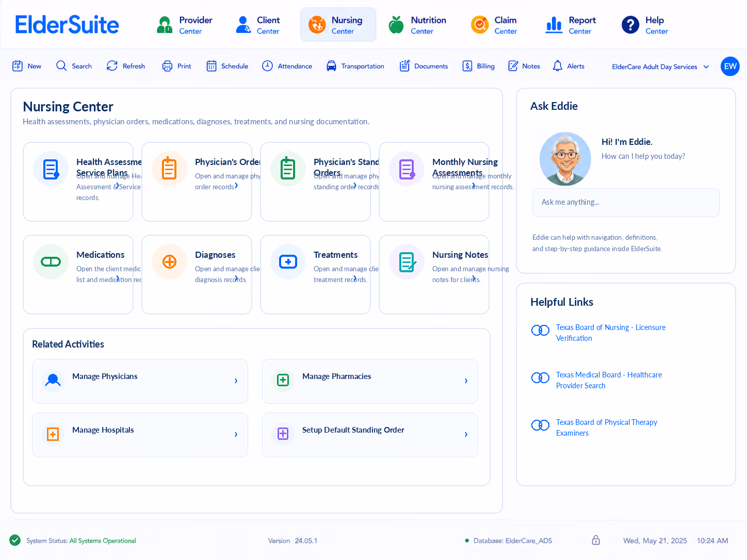
Task: Open the Billing dollar icon
Action: pos(467,66)
